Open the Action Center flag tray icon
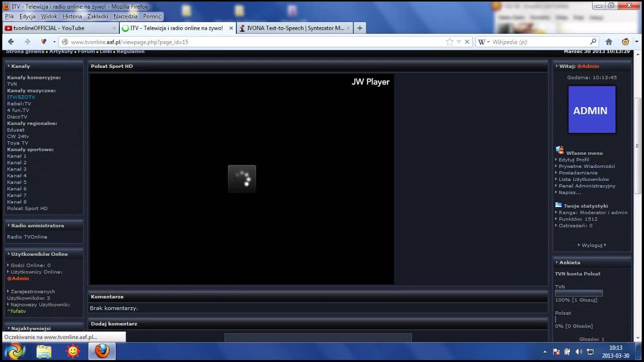 click(556, 351)
